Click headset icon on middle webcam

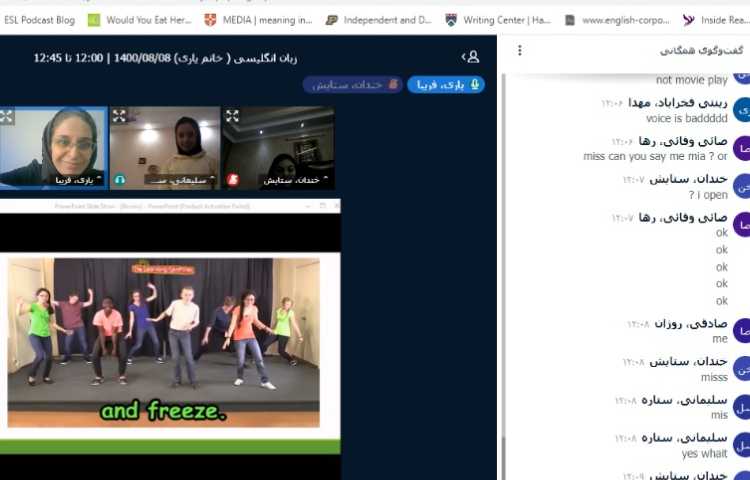point(119,180)
